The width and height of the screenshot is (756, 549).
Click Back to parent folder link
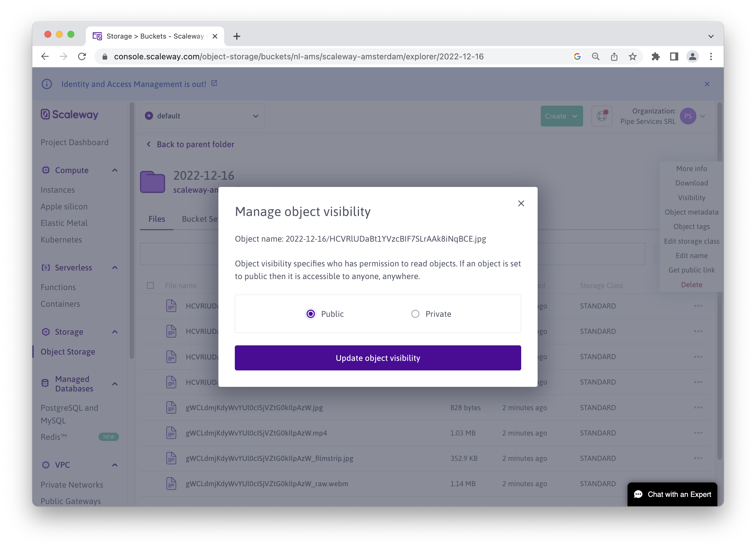[x=190, y=144]
